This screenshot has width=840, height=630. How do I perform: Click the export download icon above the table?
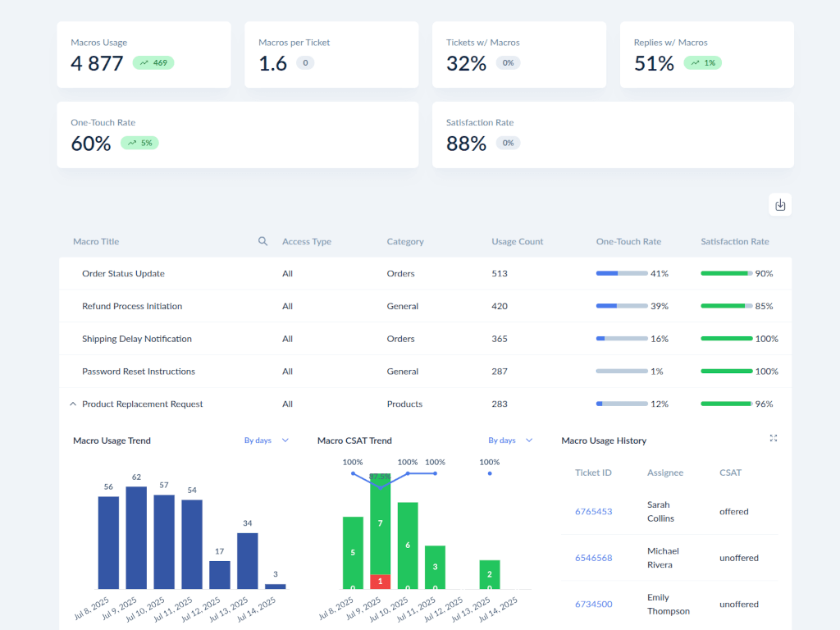[x=780, y=204]
